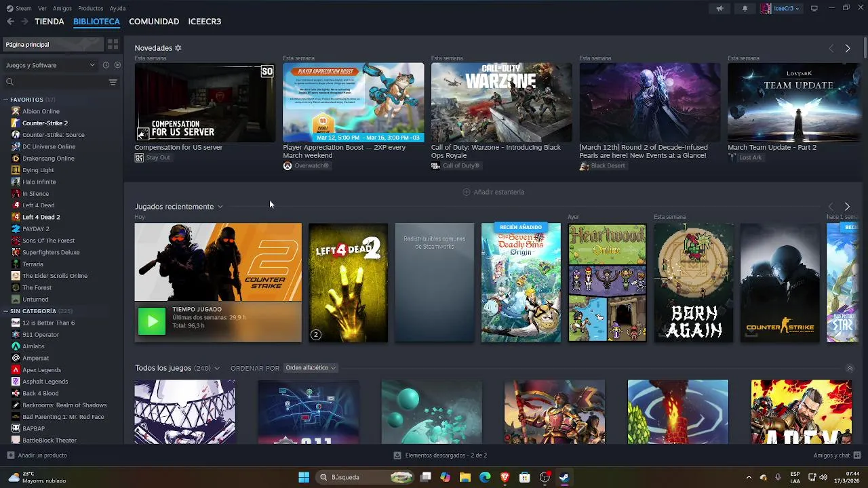Click Añadir estantería
This screenshot has width=868, height=488.
pyautogui.click(x=493, y=192)
